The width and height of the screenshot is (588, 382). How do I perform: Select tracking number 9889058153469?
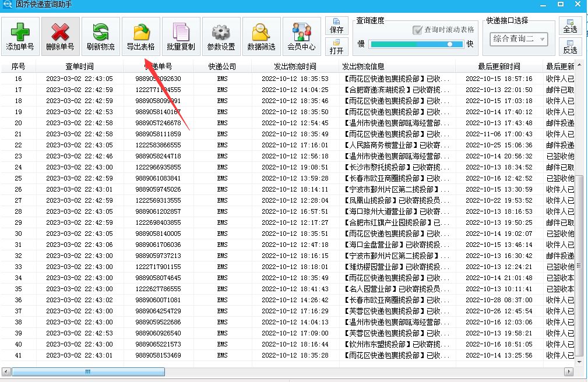pos(158,355)
